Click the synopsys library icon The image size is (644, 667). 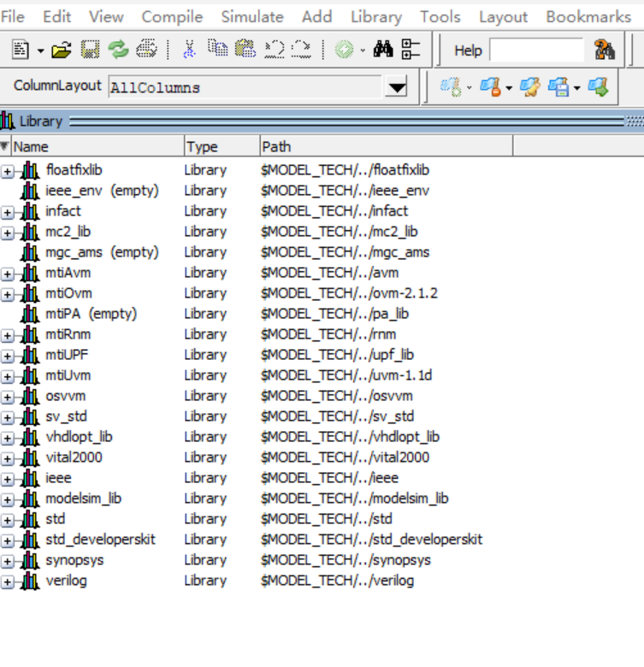(30, 561)
